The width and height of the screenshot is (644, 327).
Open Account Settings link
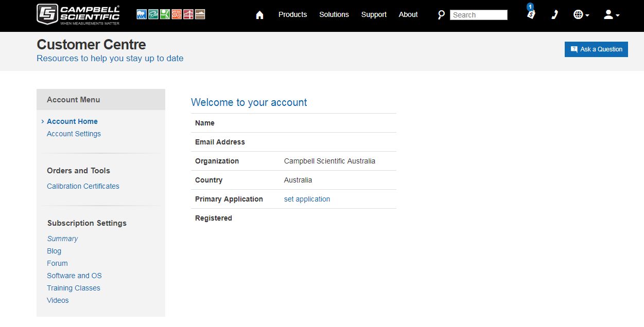pos(74,134)
